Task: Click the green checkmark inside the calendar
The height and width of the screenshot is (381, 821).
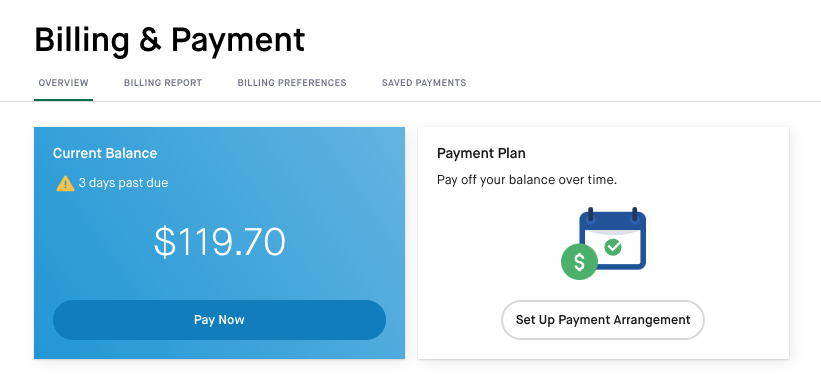Action: click(x=613, y=246)
